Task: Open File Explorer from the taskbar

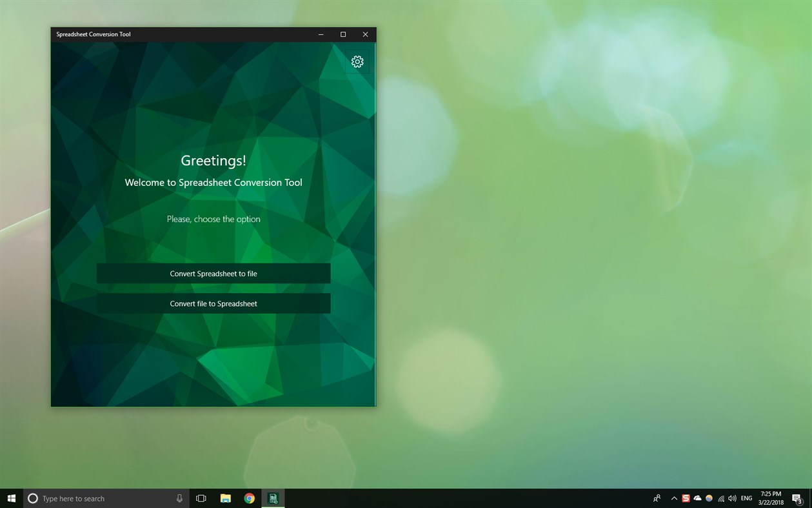Action: pos(225,498)
